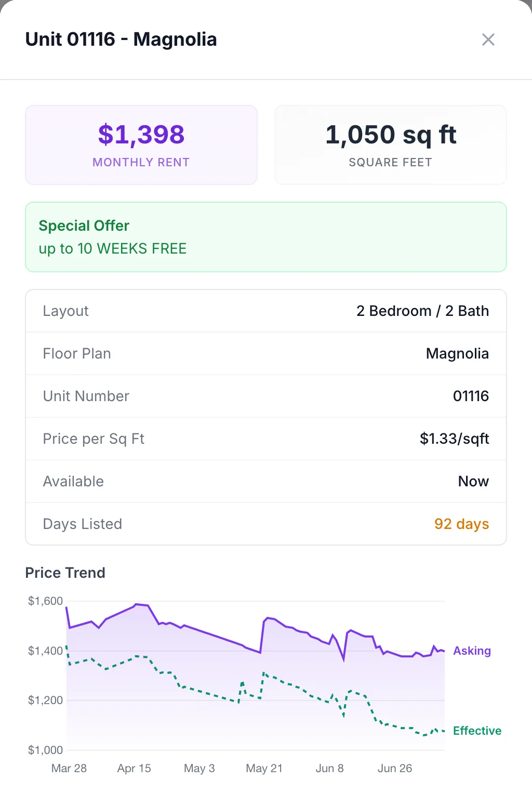The image size is (532, 795).
Task: Click the '2 Bedroom / 2 Bath' value
Action: [422, 311]
